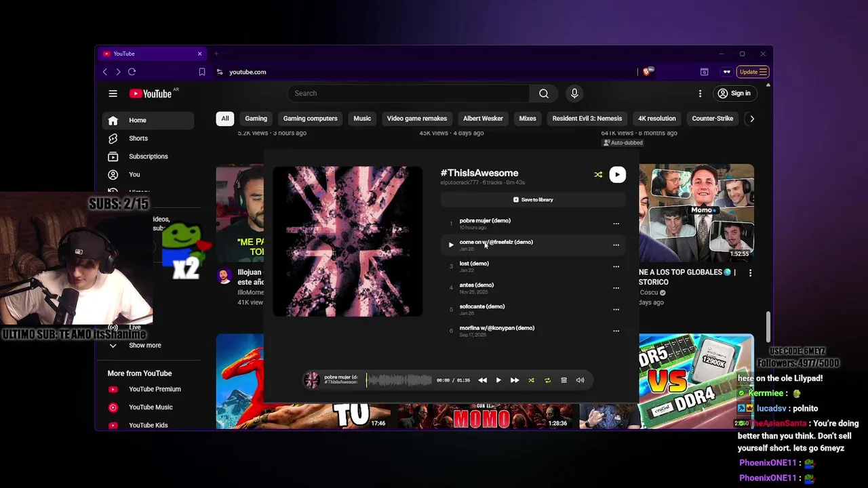868x488 pixels.
Task: Play the #ThisIsAwesome playlist with white button
Action: 617,175
